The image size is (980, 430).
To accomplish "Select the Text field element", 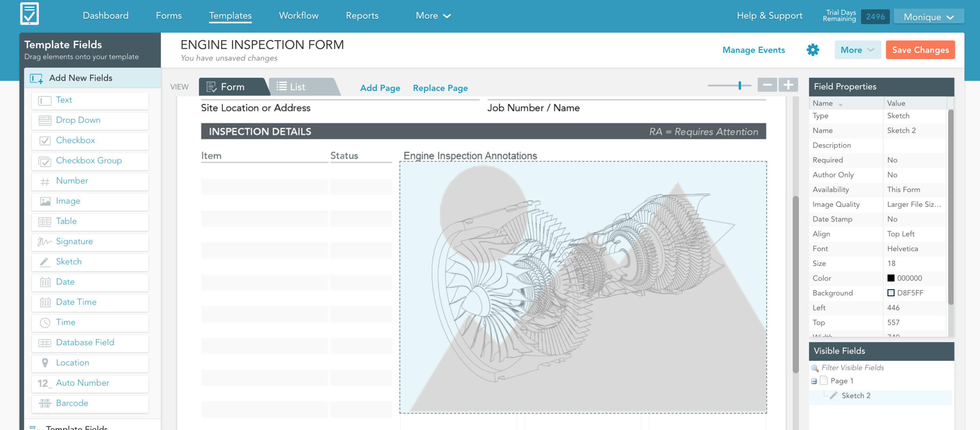I will pyautogui.click(x=90, y=100).
